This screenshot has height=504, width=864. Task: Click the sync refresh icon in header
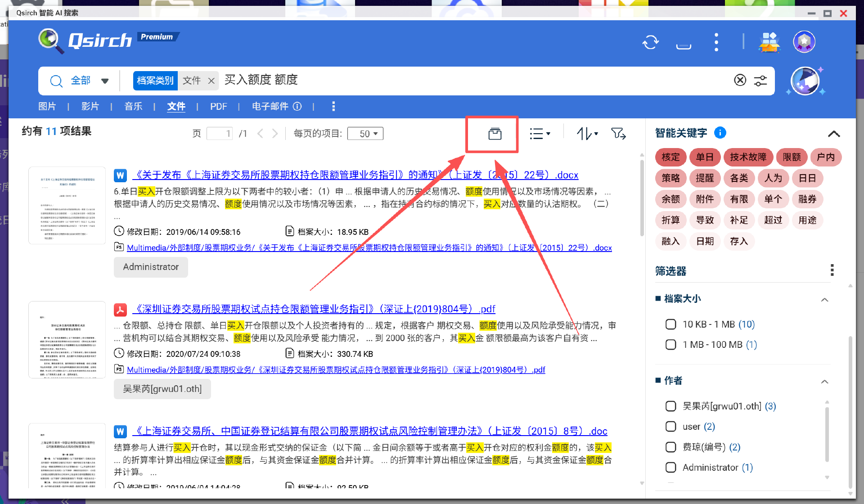pos(650,42)
